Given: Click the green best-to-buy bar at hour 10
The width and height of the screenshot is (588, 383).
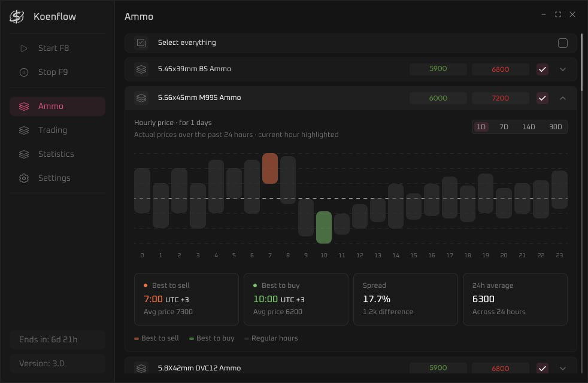Looking at the screenshot, I should point(323,227).
